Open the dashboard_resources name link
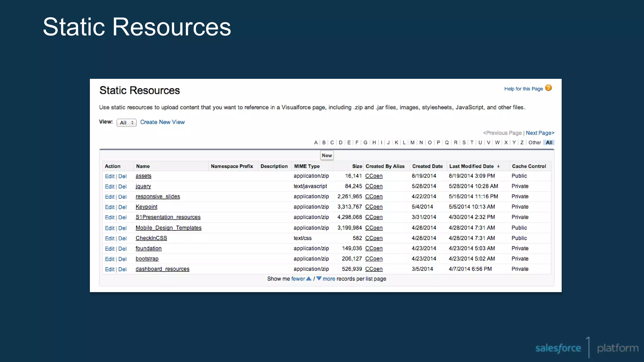 pyautogui.click(x=162, y=269)
